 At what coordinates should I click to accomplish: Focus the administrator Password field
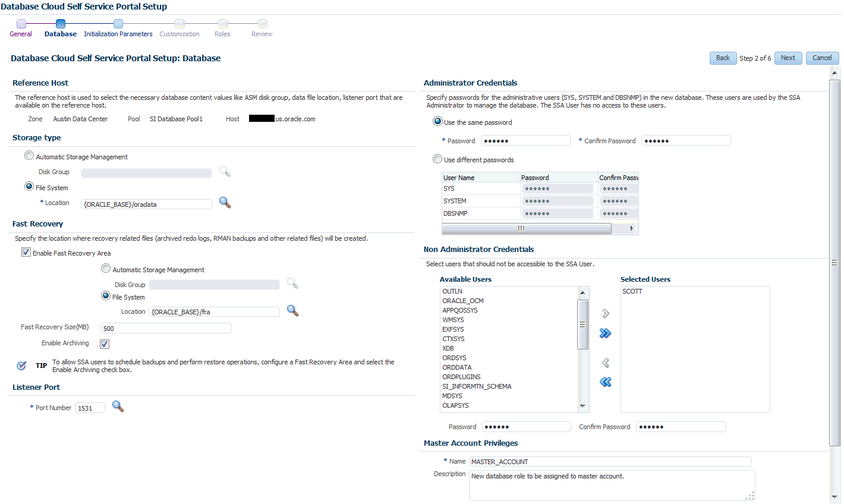click(526, 141)
